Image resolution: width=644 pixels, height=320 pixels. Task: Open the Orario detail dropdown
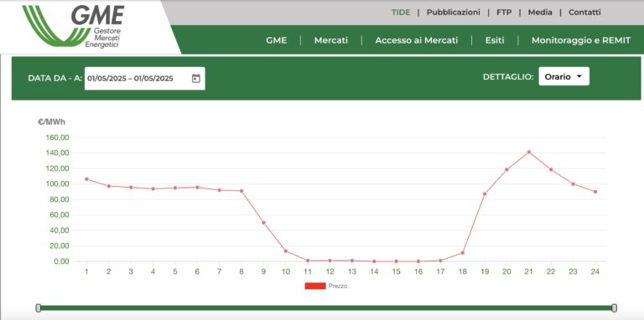pyautogui.click(x=563, y=76)
